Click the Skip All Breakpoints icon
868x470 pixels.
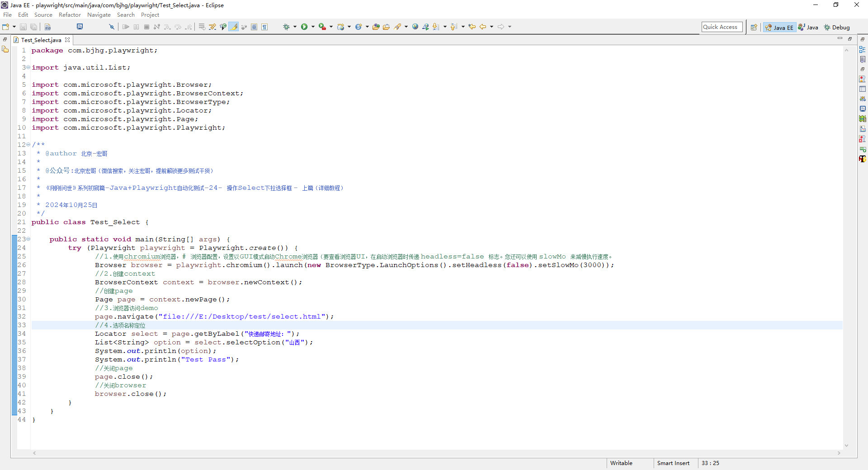(x=112, y=27)
